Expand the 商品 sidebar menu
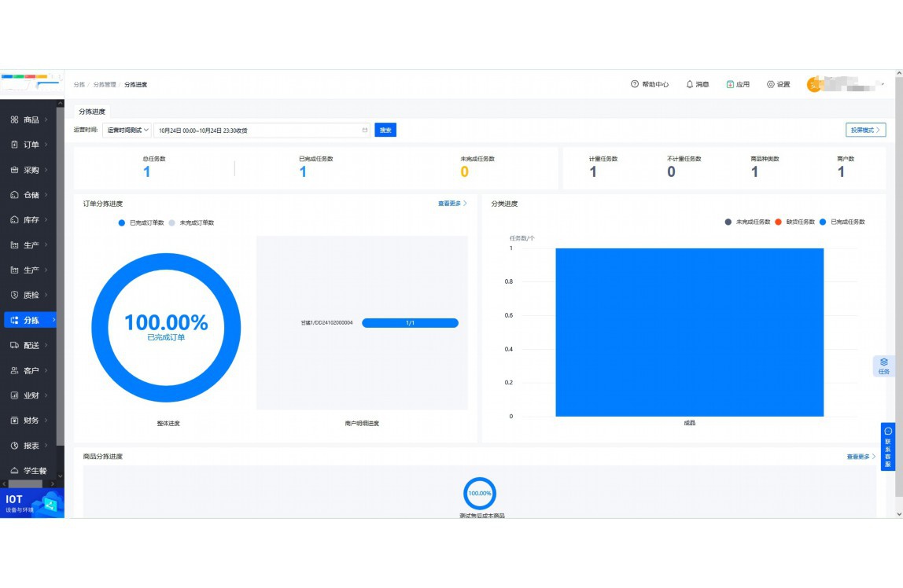The height and width of the screenshot is (588, 903). point(30,120)
